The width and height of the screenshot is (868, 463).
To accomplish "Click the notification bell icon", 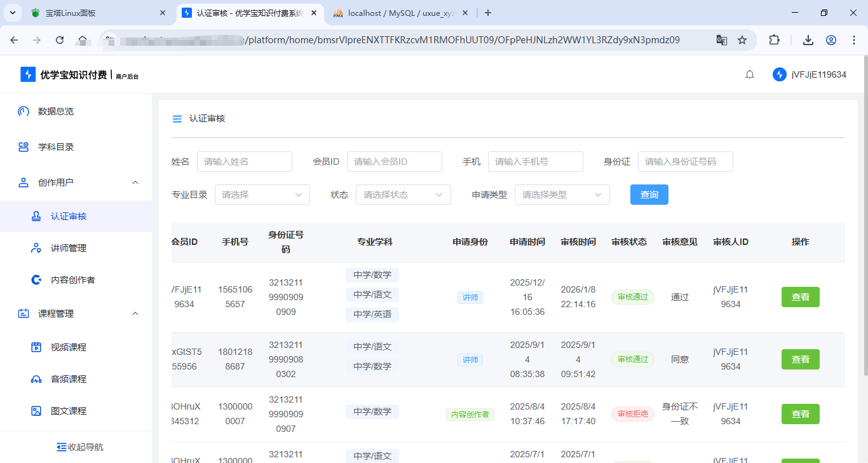I will coord(750,74).
